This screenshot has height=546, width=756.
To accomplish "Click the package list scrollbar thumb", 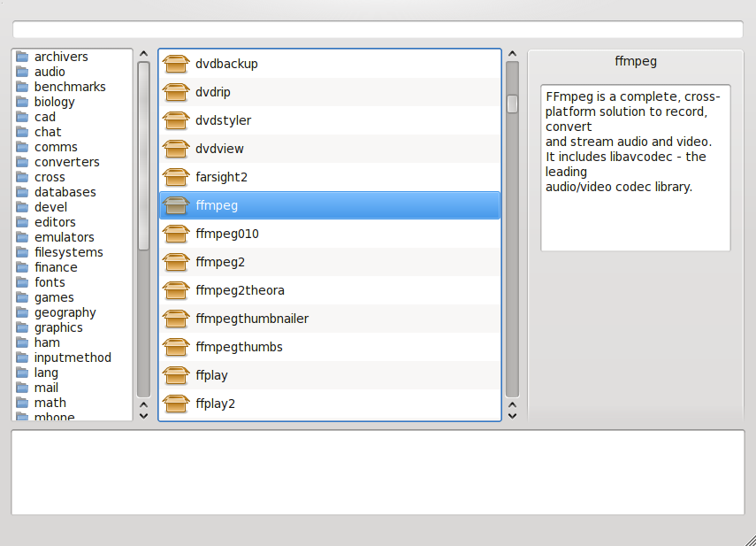I will pos(513,104).
